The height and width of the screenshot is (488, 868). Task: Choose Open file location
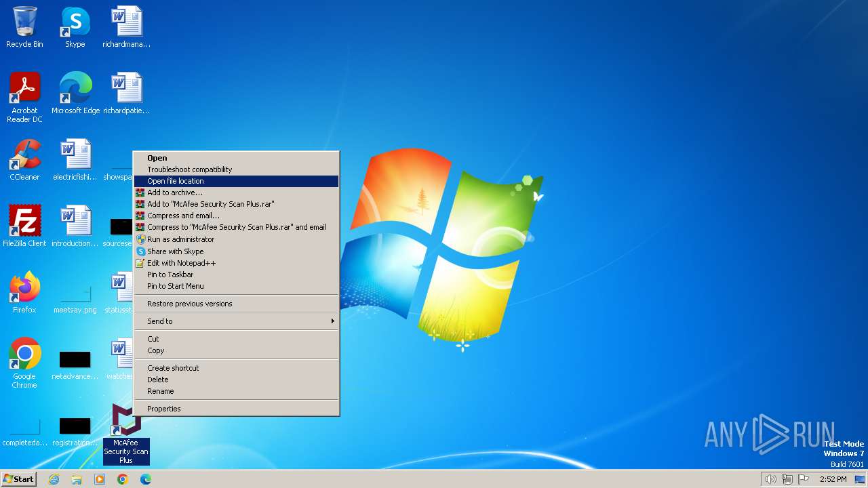coord(236,181)
